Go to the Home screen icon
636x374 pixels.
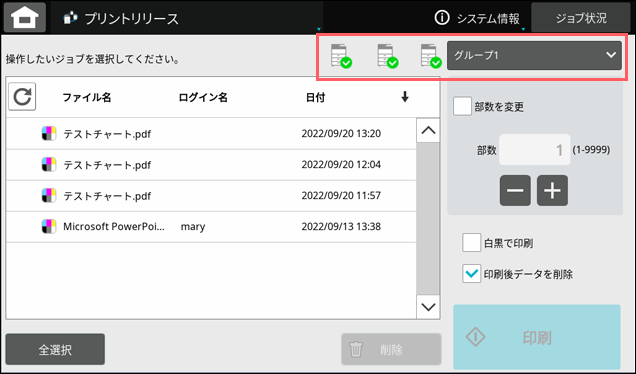point(25,17)
